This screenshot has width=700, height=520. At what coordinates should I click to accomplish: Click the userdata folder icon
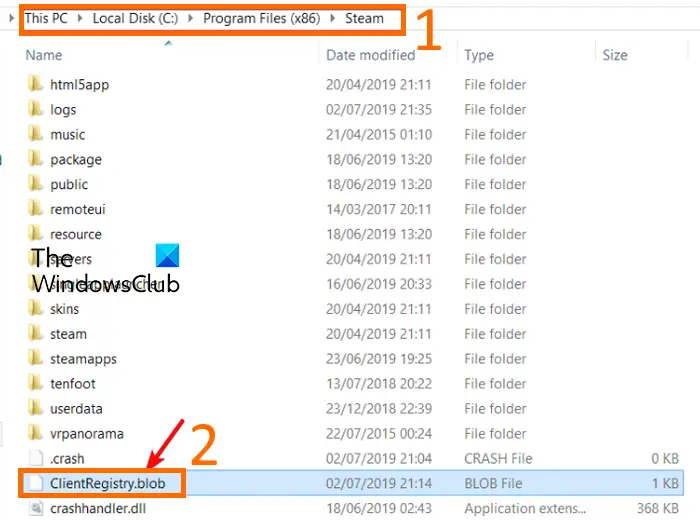point(36,408)
